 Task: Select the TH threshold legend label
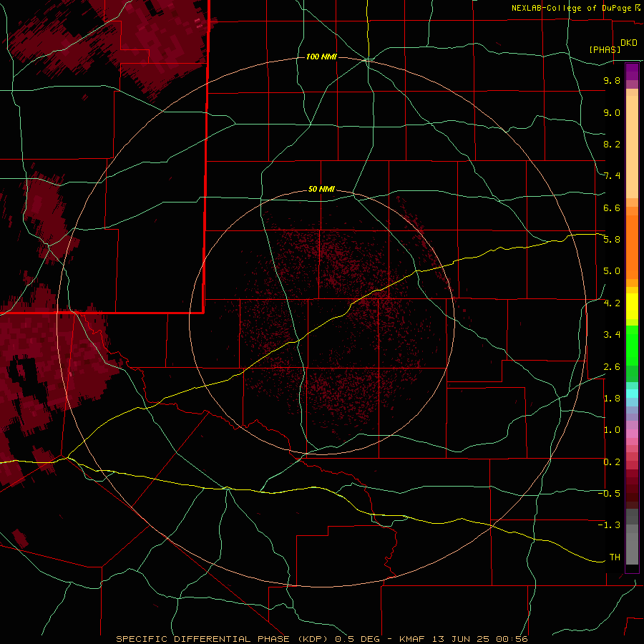click(x=615, y=557)
